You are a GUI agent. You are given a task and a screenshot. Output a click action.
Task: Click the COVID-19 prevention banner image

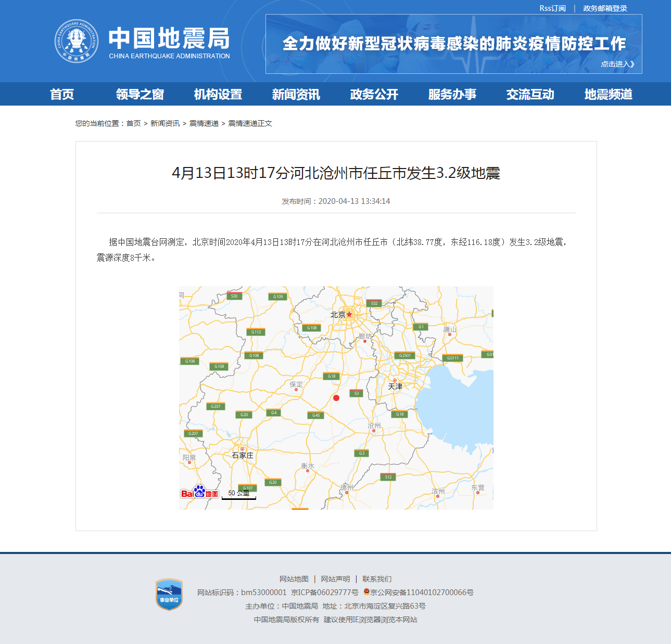click(x=453, y=44)
